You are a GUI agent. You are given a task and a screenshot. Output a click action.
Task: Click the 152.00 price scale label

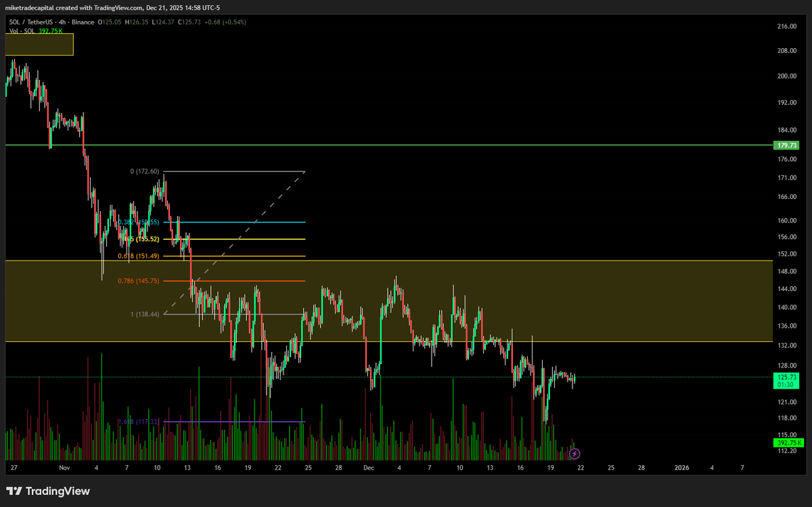coord(788,254)
